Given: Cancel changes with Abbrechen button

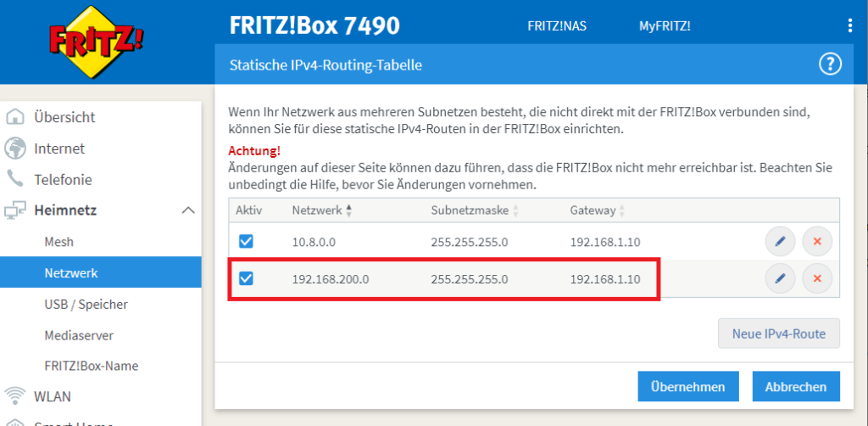Looking at the screenshot, I should (x=795, y=387).
